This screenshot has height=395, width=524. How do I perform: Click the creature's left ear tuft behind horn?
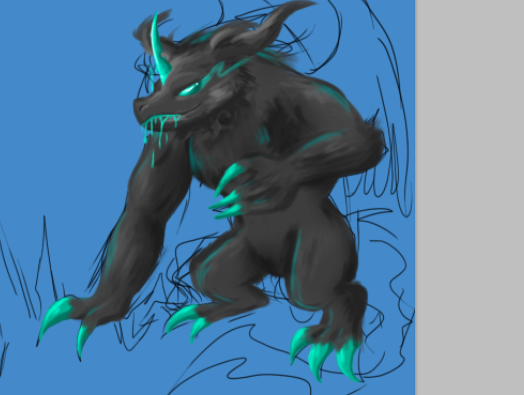(147, 33)
